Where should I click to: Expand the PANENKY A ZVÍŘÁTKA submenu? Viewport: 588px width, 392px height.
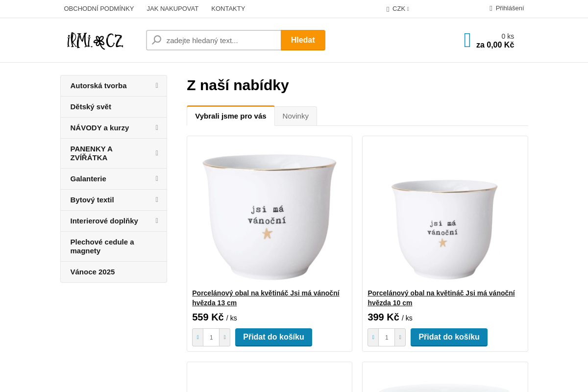pyautogui.click(x=156, y=153)
